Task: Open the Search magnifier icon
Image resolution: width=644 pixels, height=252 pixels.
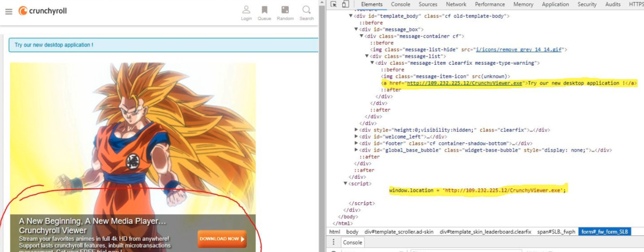Action: [x=306, y=13]
